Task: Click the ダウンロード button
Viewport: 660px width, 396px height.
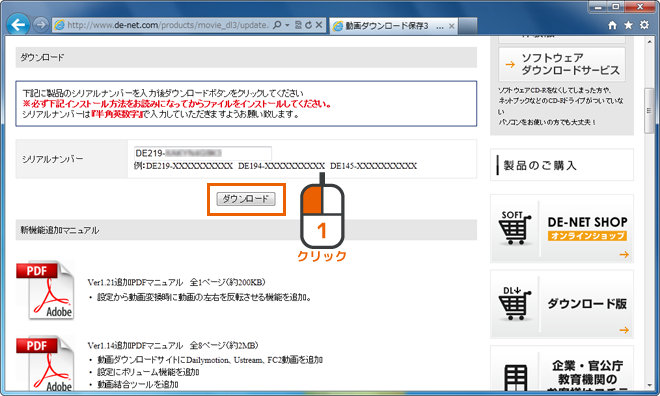Action: [x=246, y=199]
